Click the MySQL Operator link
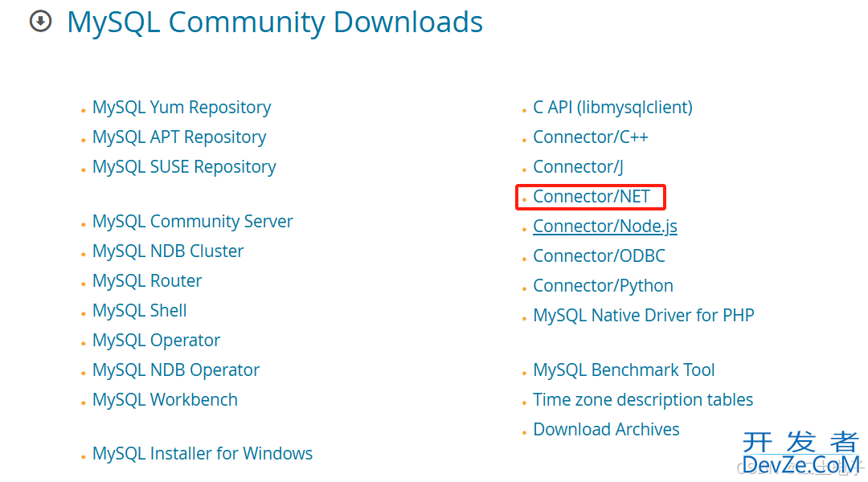 point(156,341)
